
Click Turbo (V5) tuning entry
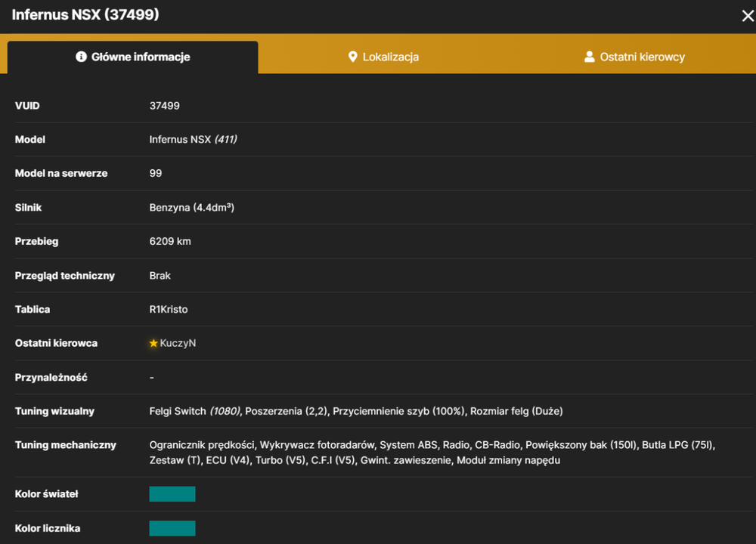click(x=280, y=460)
